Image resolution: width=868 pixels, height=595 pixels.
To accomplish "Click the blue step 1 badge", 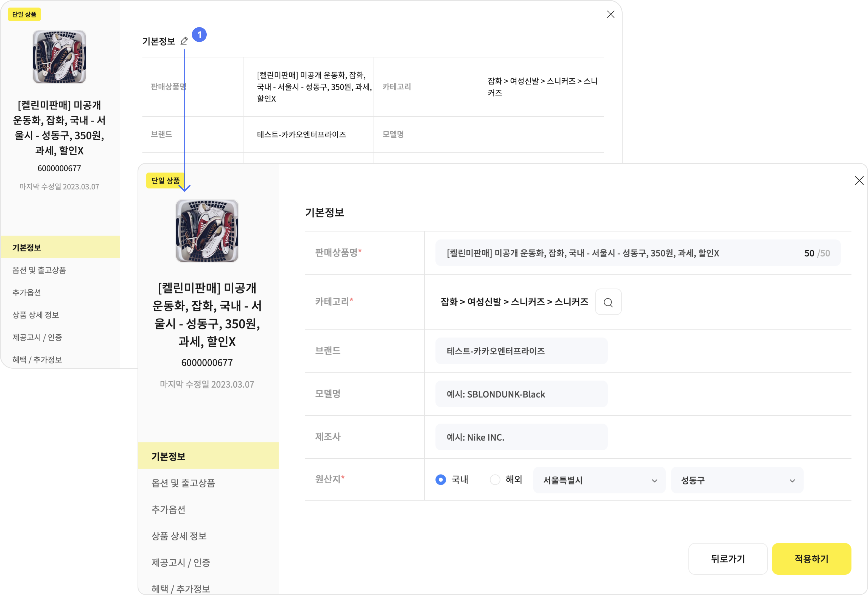I will [200, 35].
